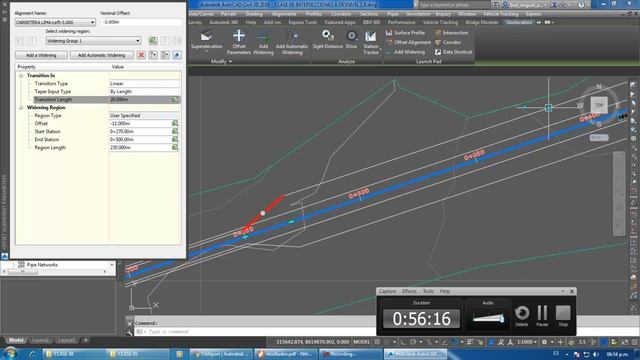Click the Add a Widening button
The height and width of the screenshot is (360, 640).
(x=41, y=55)
